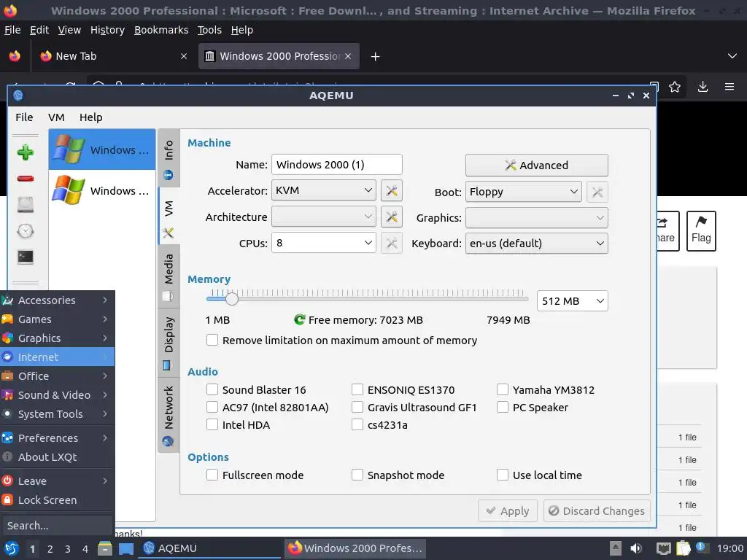Click the monitor tray icon
This screenshot has height=560, width=747.
[663, 548]
